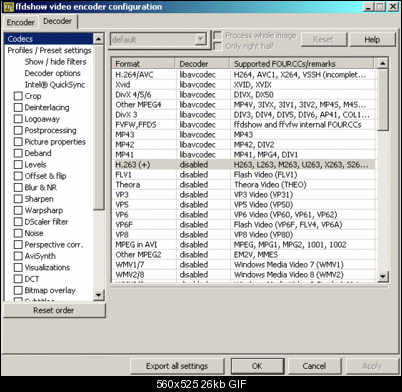The image size is (402, 392).
Task: Toggle the Sharpen filter checkbox
Action: [x=18, y=199]
